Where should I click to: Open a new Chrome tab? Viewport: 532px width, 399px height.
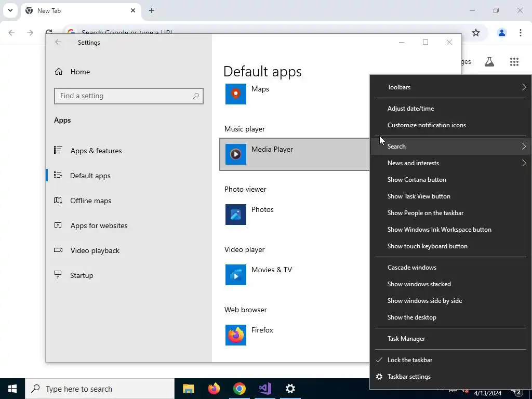point(152,10)
